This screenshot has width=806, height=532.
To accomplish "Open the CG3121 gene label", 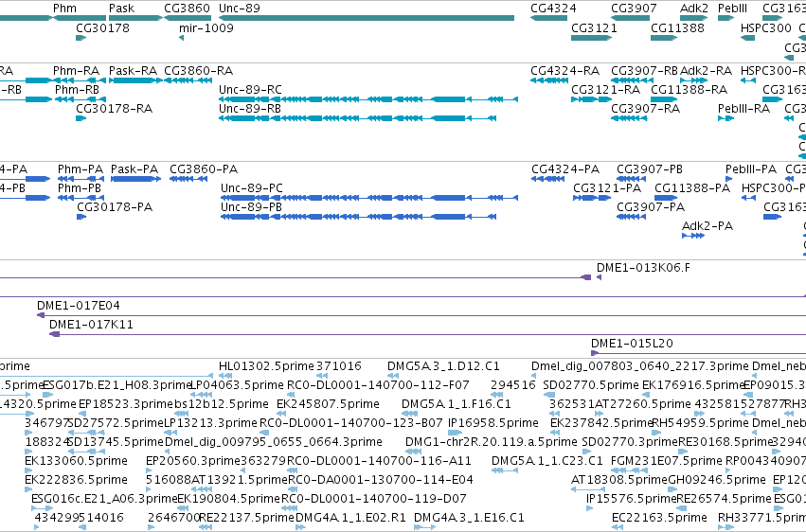I will tap(594, 27).
